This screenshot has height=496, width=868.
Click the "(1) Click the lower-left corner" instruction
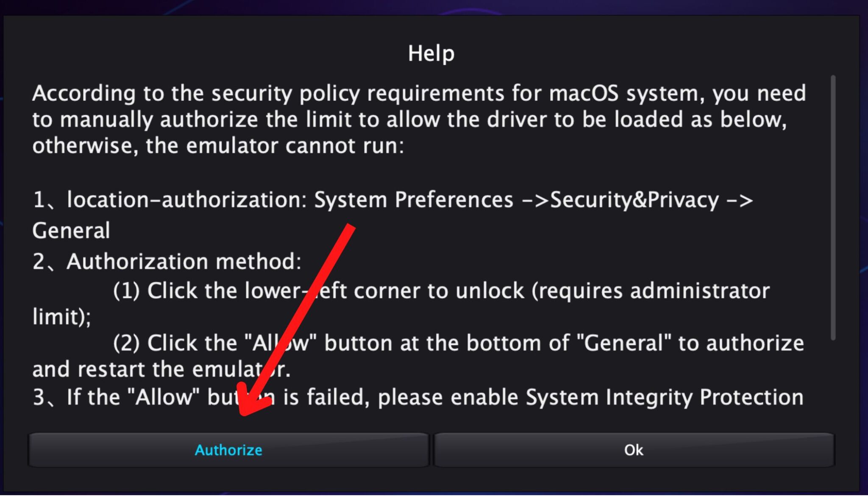[x=441, y=291]
